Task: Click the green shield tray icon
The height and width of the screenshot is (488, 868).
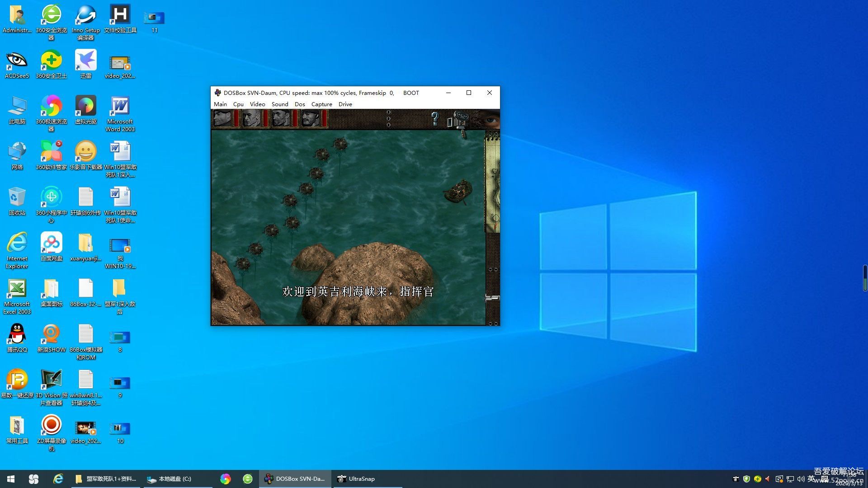Action: click(x=747, y=479)
